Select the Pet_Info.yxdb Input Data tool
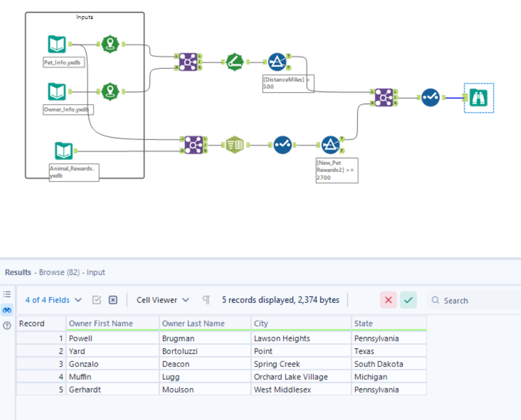The height and width of the screenshot is (420, 521). tap(57, 44)
